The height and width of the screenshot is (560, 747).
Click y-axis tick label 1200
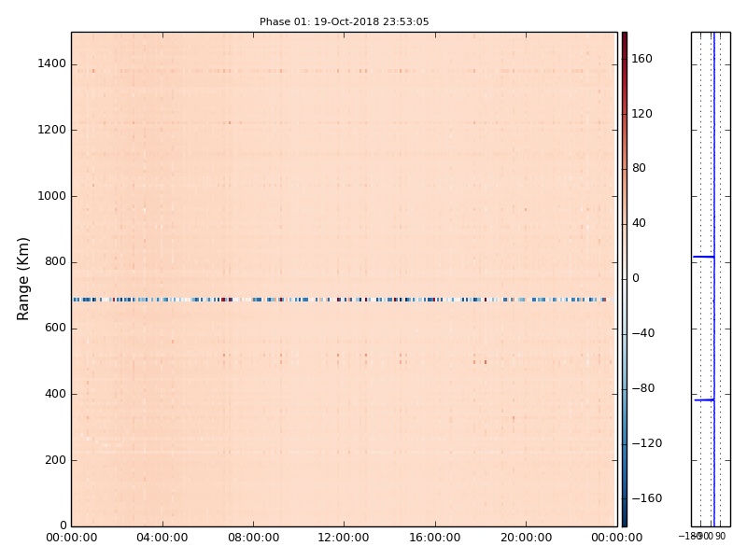pyautogui.click(x=52, y=130)
